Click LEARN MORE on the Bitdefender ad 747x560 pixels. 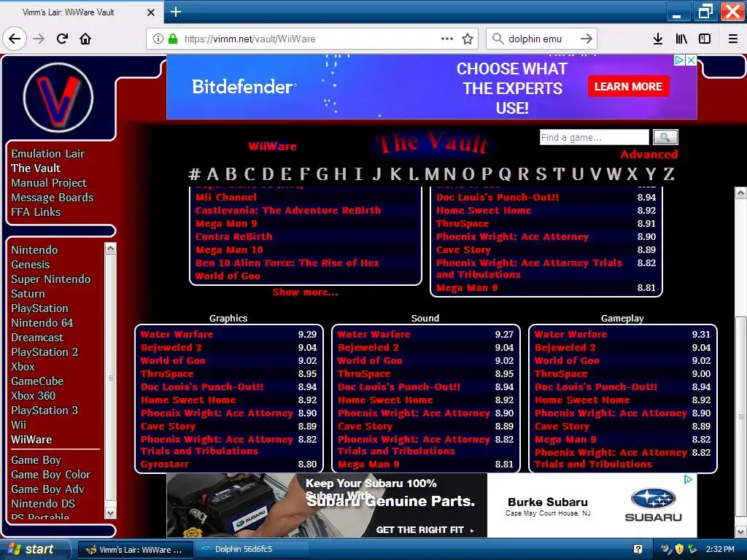coord(628,87)
